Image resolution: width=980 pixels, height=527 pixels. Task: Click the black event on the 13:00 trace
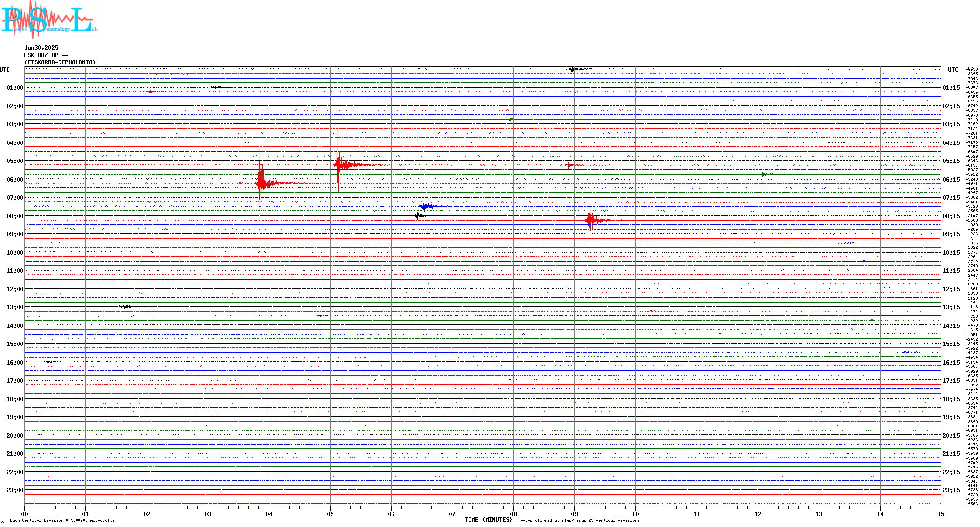click(x=126, y=307)
